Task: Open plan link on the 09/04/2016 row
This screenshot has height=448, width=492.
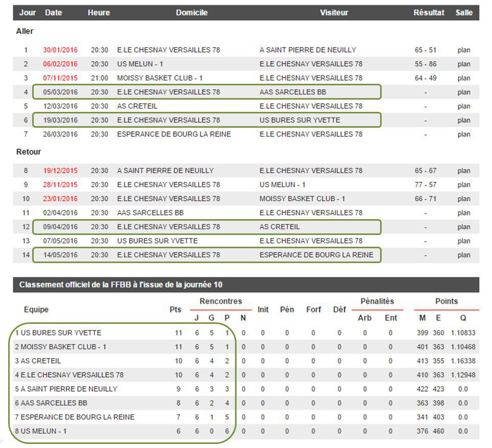Action: point(463,227)
